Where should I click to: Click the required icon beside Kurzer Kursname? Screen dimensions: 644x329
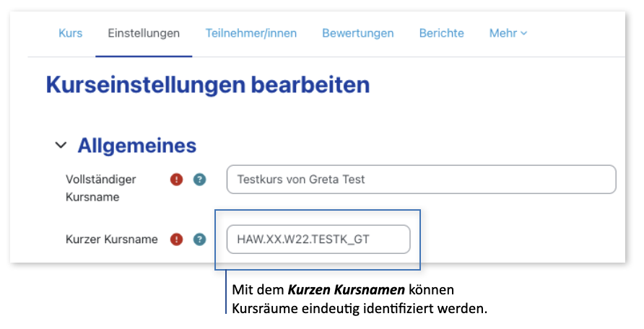(176, 240)
